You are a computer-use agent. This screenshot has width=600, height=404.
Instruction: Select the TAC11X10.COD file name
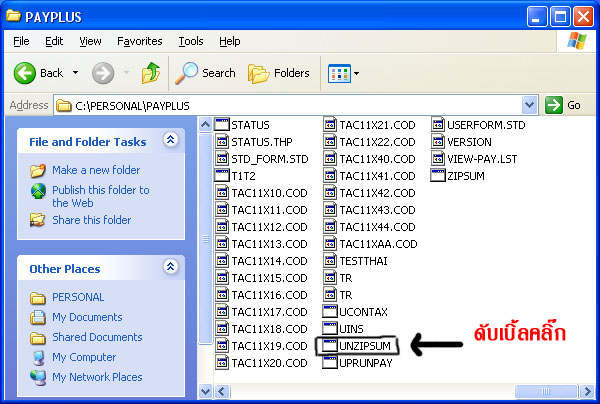(269, 193)
